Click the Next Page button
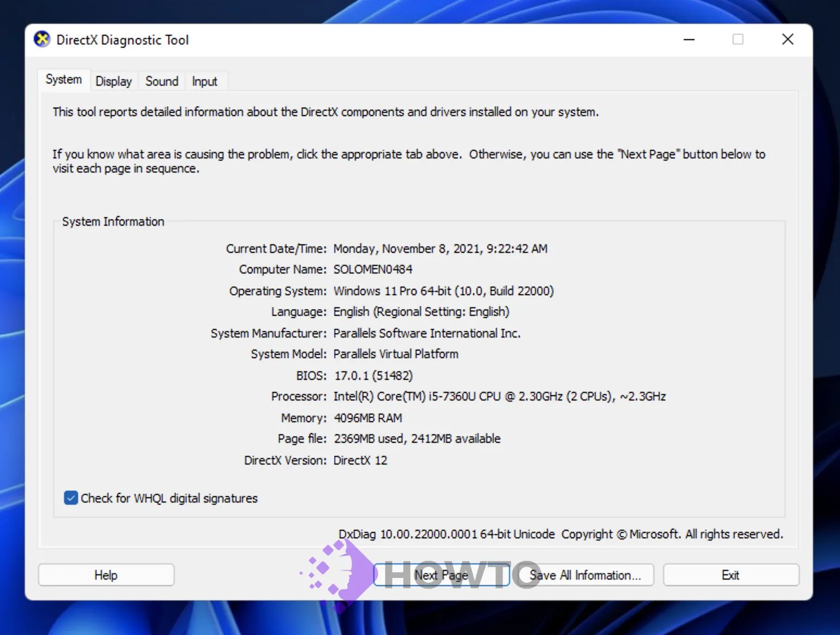The width and height of the screenshot is (840, 635). [x=441, y=575]
